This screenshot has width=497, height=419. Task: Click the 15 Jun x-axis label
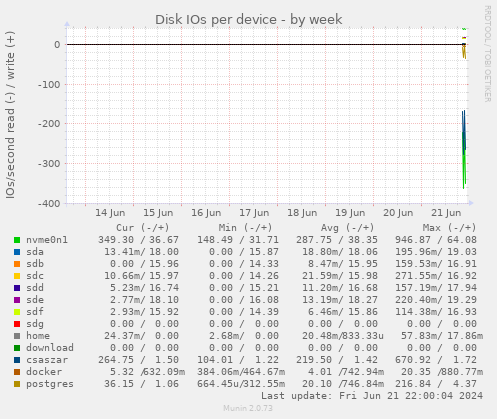(x=158, y=213)
